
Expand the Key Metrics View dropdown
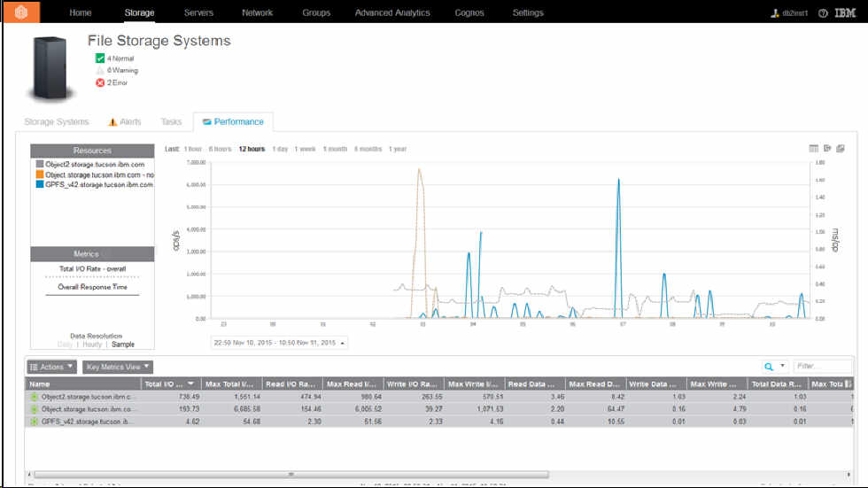point(118,367)
